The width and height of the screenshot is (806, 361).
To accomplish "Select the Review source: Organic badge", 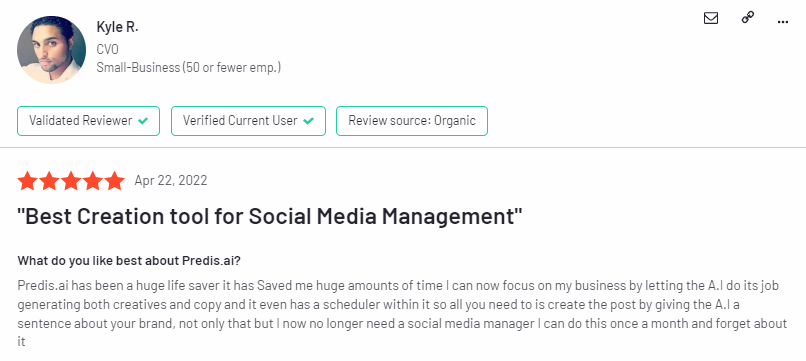I will pyautogui.click(x=412, y=121).
